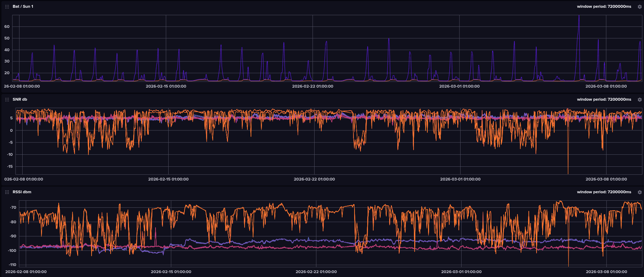Click 2026-02-22 time label in SNR db chart
The height and width of the screenshot is (277, 644).
[314, 179]
